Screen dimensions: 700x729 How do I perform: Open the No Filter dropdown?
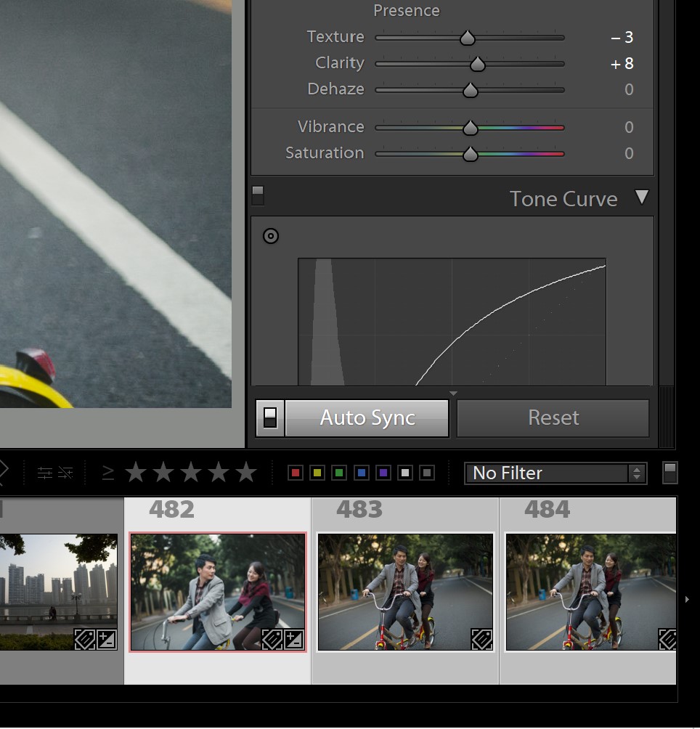pos(556,473)
